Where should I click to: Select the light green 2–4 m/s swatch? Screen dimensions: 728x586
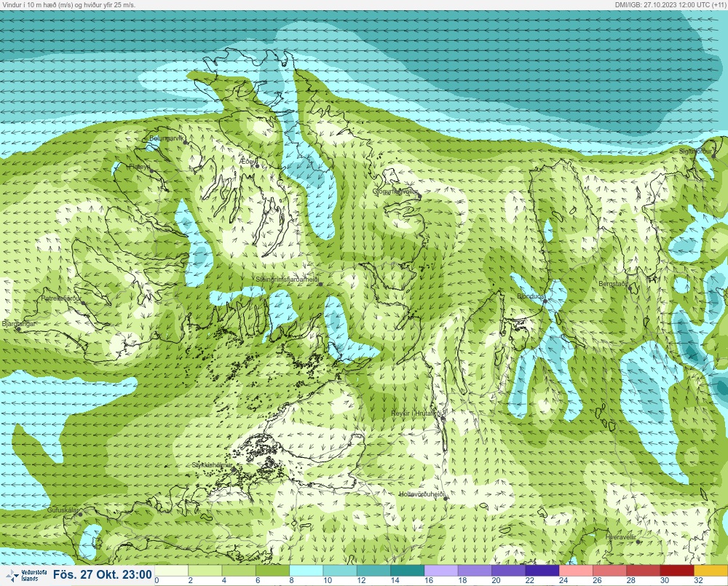[205, 571]
